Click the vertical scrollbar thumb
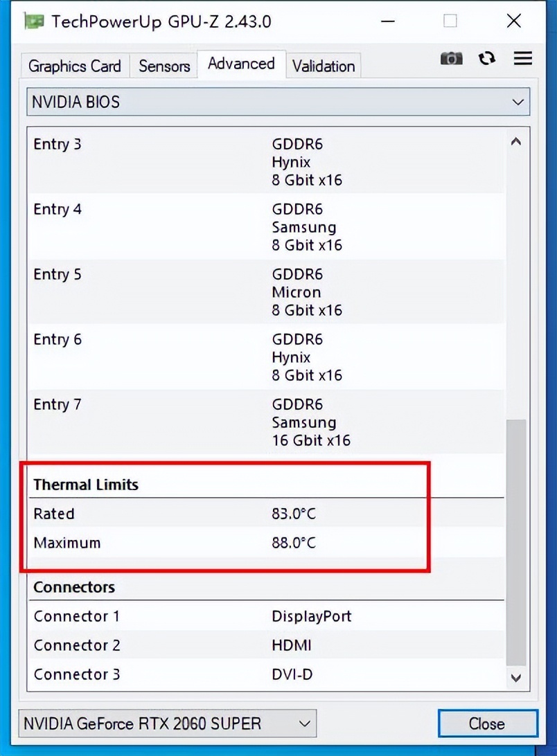 click(516, 542)
